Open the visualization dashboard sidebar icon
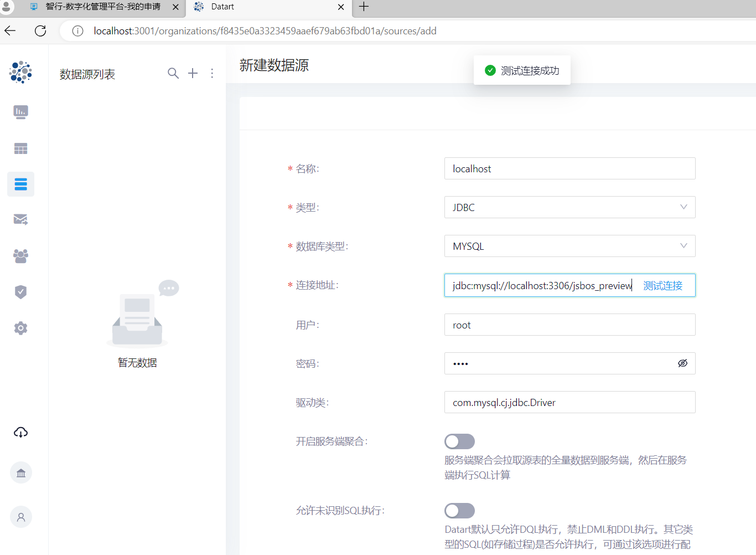This screenshot has width=756, height=555. click(20, 112)
